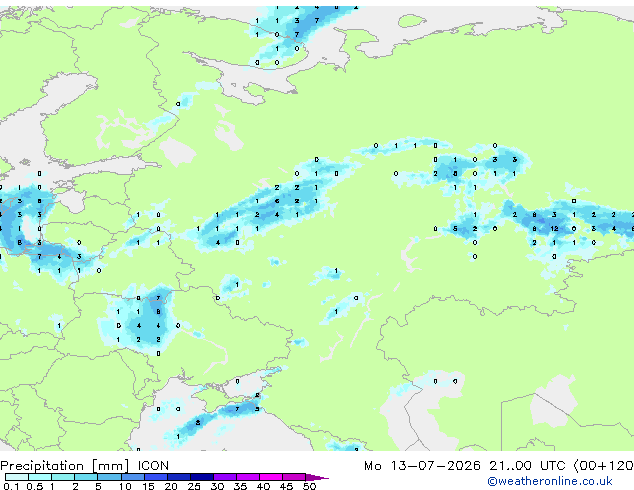Image resolution: width=634 pixels, height=490 pixels.
Task: Pick the 5–10 mm legend swatch
Action: coord(109,477)
